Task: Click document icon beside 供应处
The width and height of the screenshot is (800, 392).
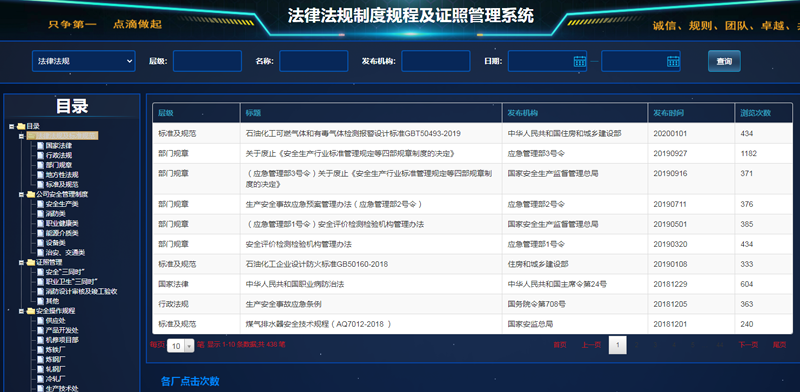Action: 41,321
